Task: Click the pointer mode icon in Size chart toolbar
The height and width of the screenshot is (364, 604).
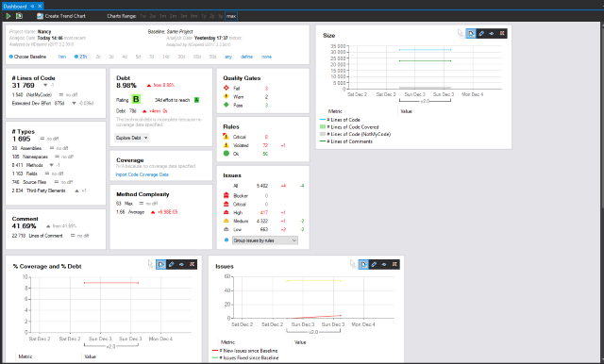Action: click(x=461, y=33)
